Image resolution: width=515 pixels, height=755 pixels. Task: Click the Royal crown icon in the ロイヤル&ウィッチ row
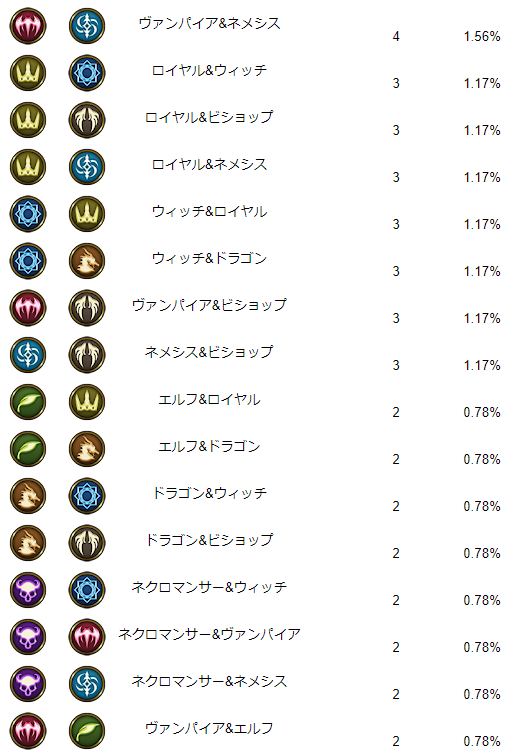[28, 73]
